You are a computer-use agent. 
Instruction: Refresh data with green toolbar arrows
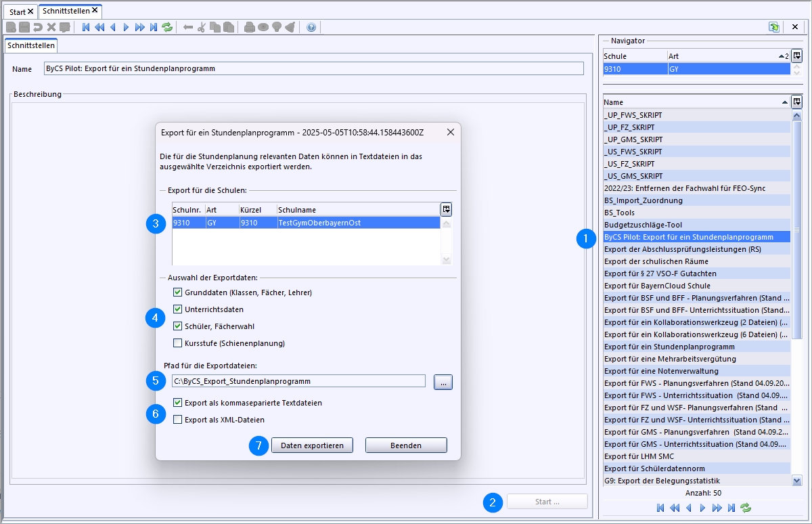167,27
